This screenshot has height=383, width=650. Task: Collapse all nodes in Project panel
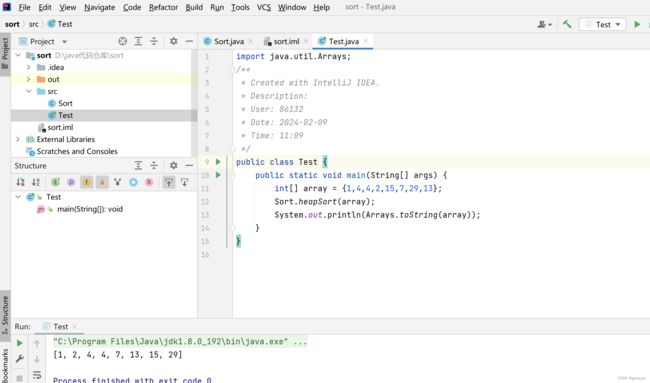[154, 41]
